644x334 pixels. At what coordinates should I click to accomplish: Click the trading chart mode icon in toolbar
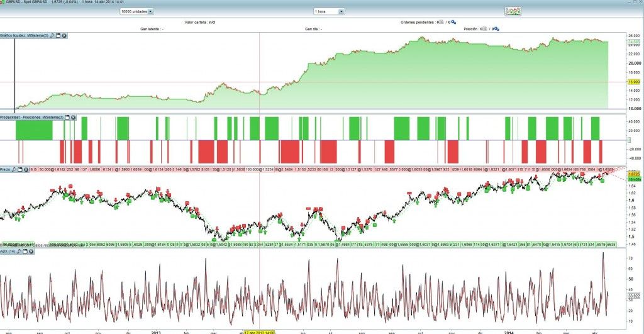513,11
